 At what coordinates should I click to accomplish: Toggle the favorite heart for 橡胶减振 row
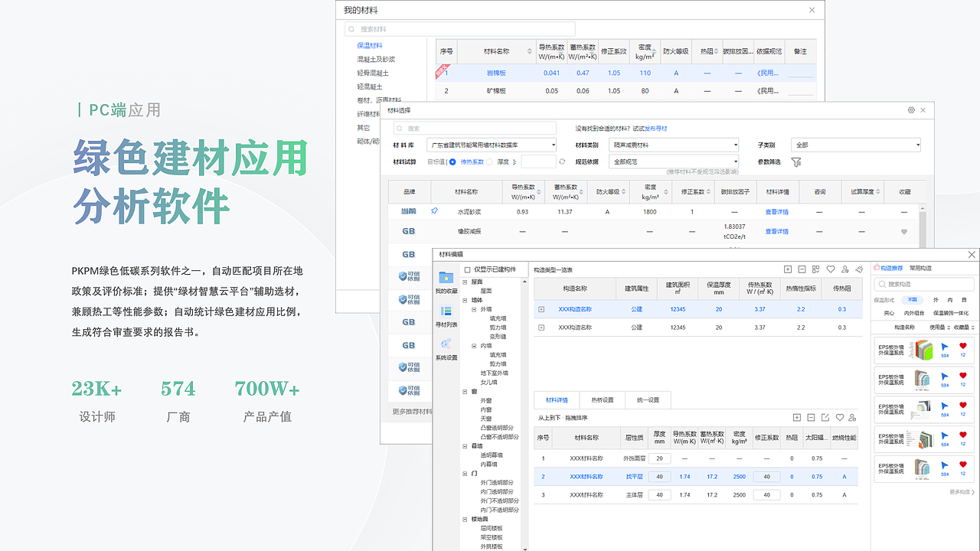(905, 231)
